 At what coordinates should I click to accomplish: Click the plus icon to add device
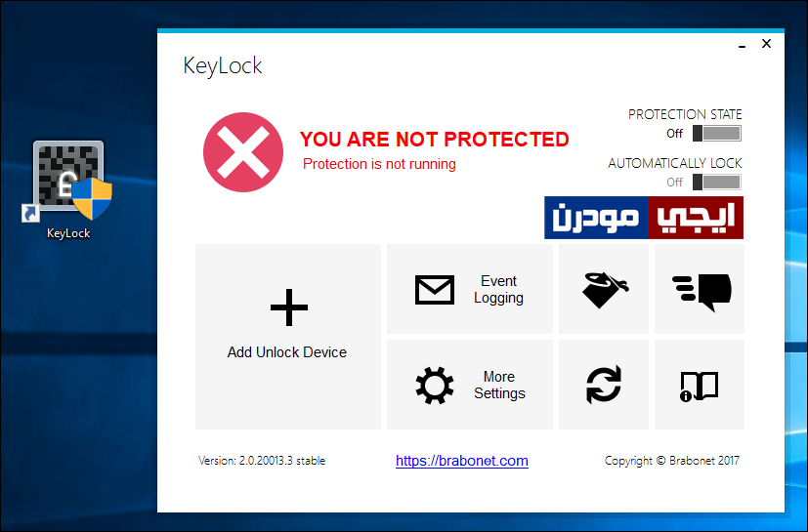[288, 307]
